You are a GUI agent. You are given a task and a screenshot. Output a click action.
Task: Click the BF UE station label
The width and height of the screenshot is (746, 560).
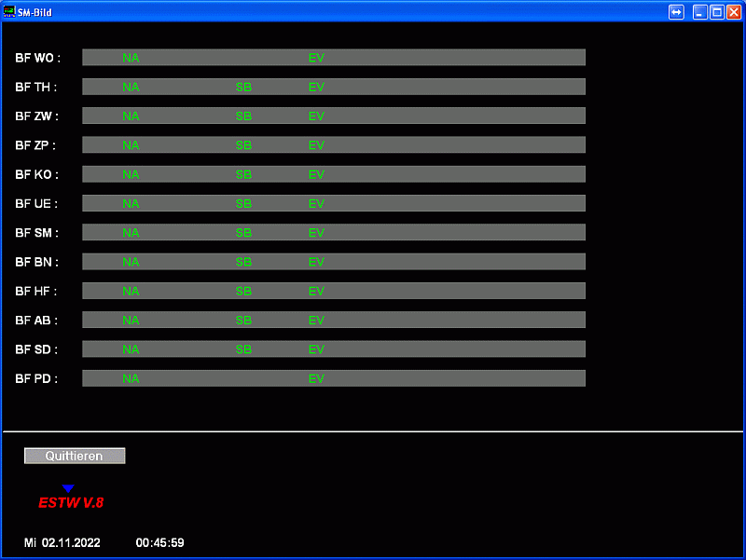pyautogui.click(x=36, y=203)
